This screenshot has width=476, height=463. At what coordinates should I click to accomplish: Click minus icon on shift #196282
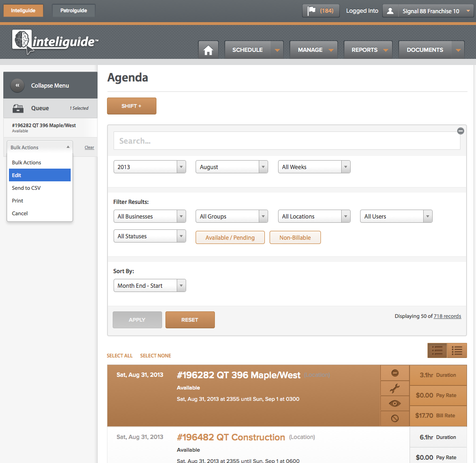point(394,373)
